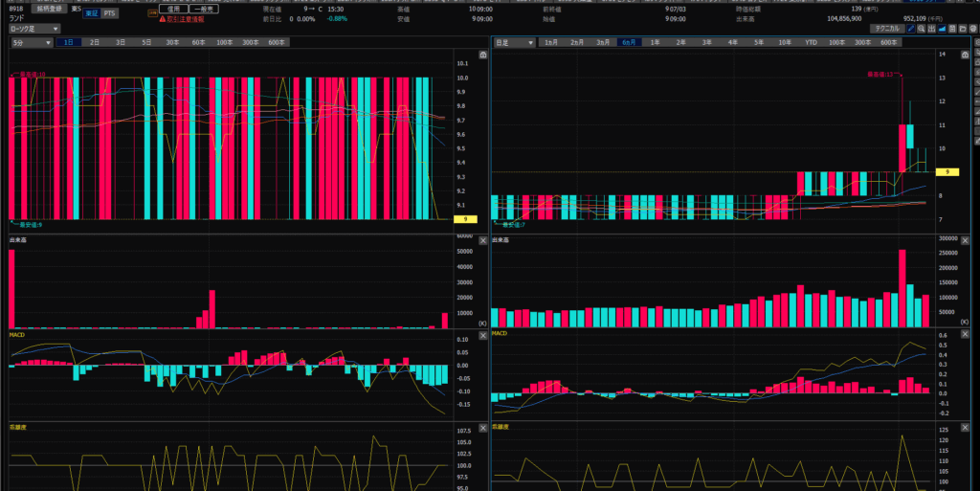Close the 乖離度 panel under the 日足 chart
The image size is (980, 491).
coord(965,427)
